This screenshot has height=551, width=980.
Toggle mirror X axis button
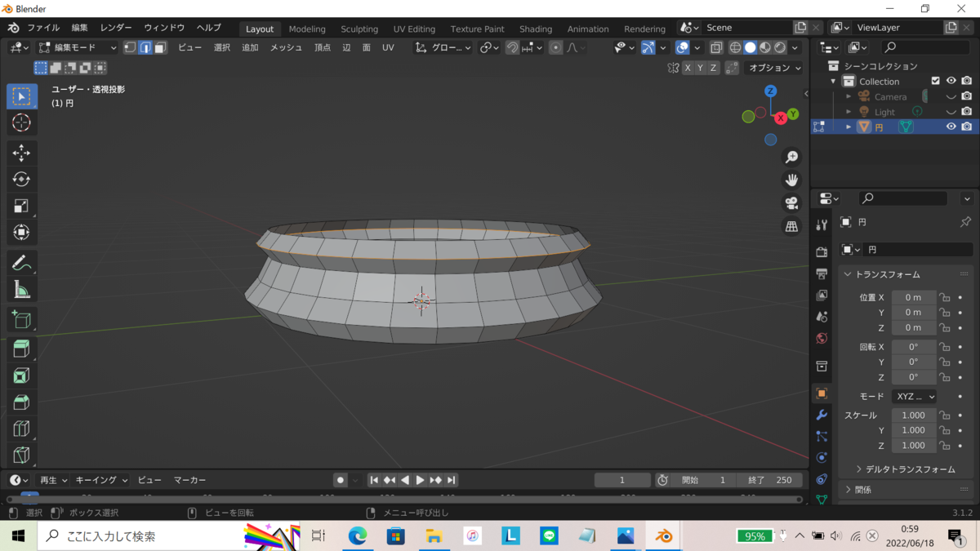point(688,68)
